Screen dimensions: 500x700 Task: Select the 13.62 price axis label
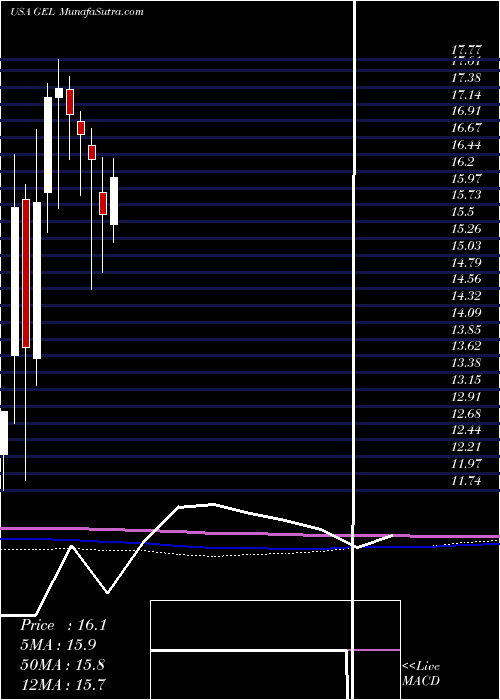(466, 346)
